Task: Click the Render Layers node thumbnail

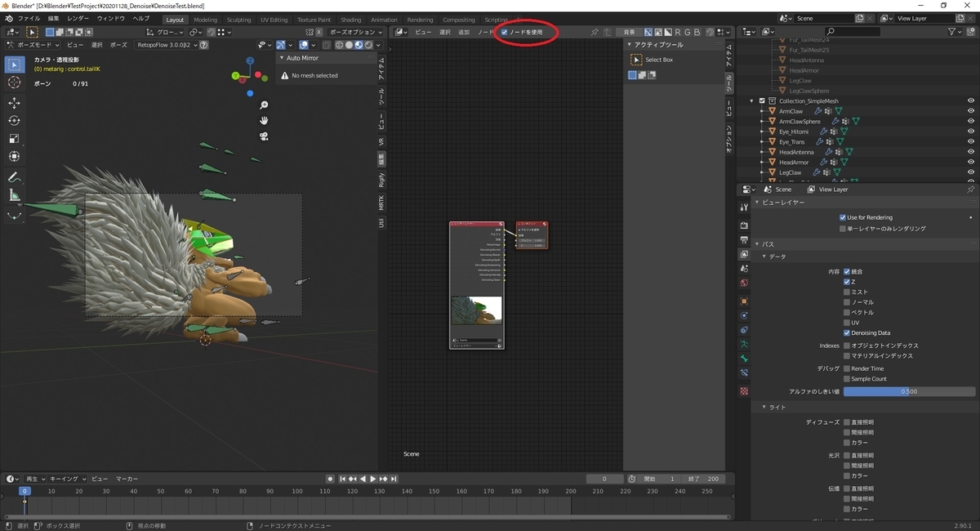Action: tap(477, 310)
